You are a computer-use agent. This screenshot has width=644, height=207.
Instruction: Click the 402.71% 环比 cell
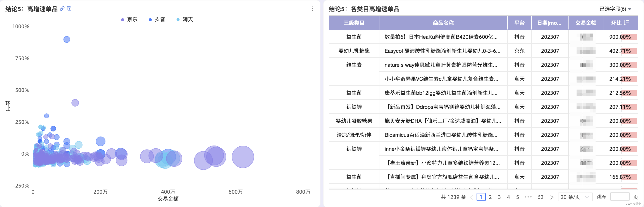click(620, 51)
